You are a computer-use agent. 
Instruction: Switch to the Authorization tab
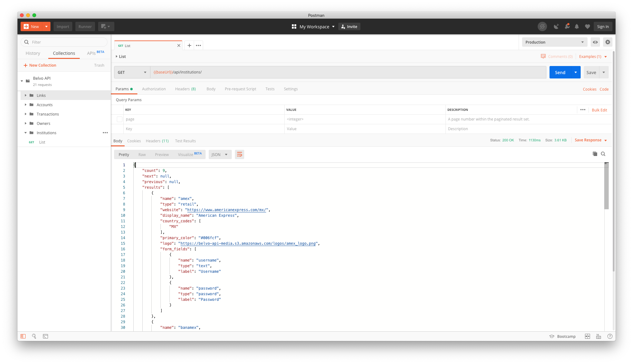tap(154, 89)
